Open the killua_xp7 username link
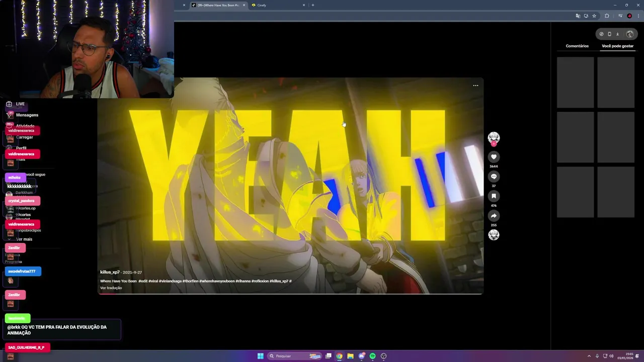Image resolution: width=644 pixels, height=362 pixels. point(110,272)
